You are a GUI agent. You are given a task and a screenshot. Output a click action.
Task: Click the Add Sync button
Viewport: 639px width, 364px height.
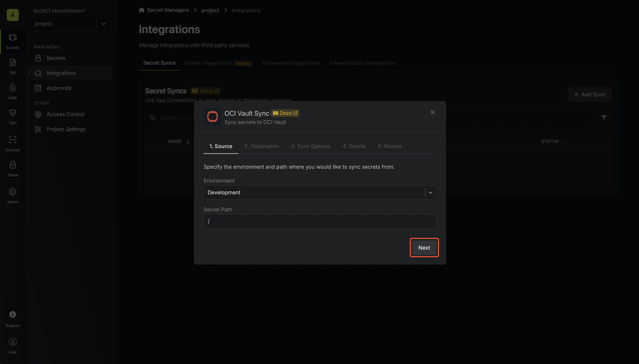[x=590, y=95]
